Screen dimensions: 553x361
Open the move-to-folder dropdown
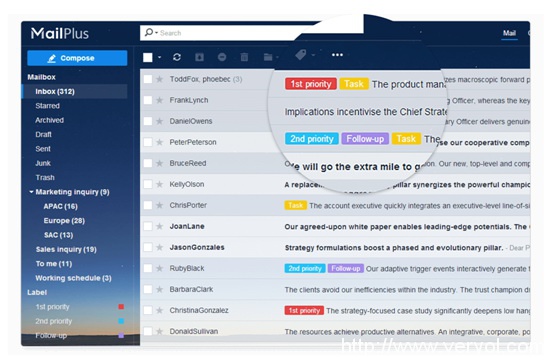[x=271, y=57]
